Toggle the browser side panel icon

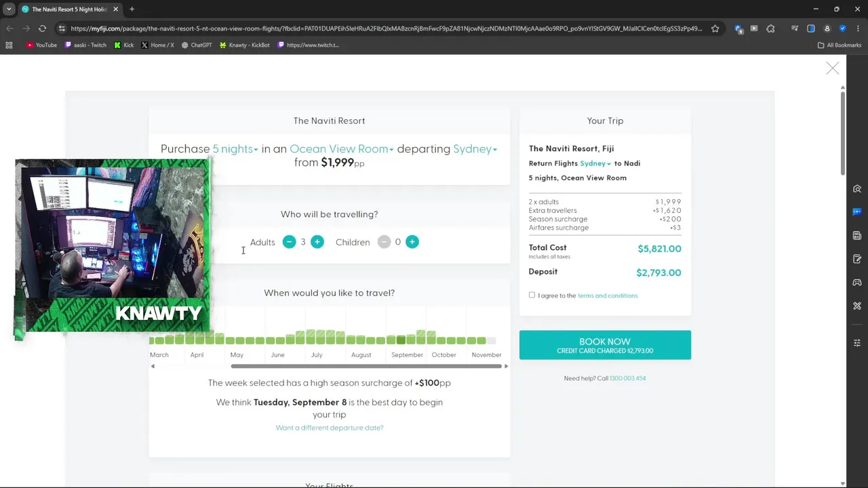(811, 28)
